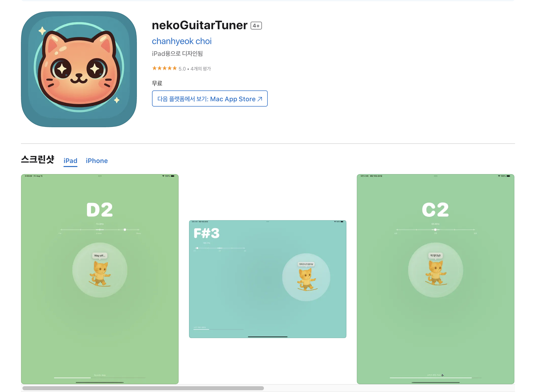Click the 4+ age rating badge

(256, 26)
